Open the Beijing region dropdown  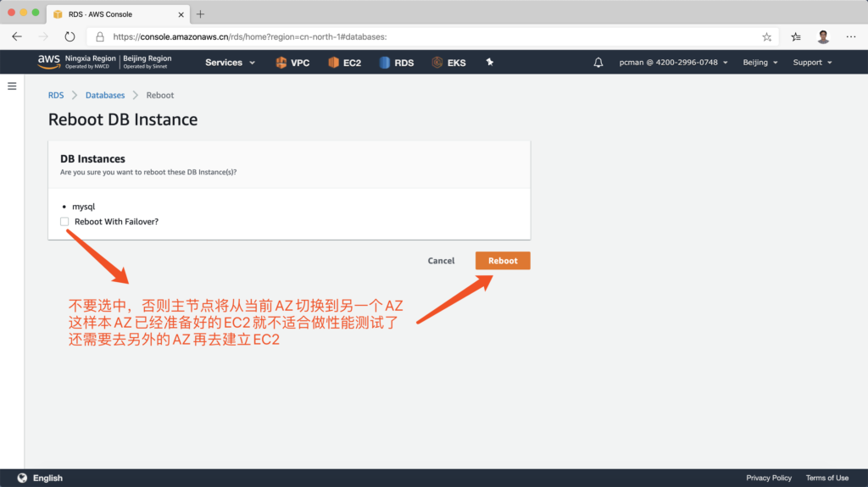[x=759, y=63]
